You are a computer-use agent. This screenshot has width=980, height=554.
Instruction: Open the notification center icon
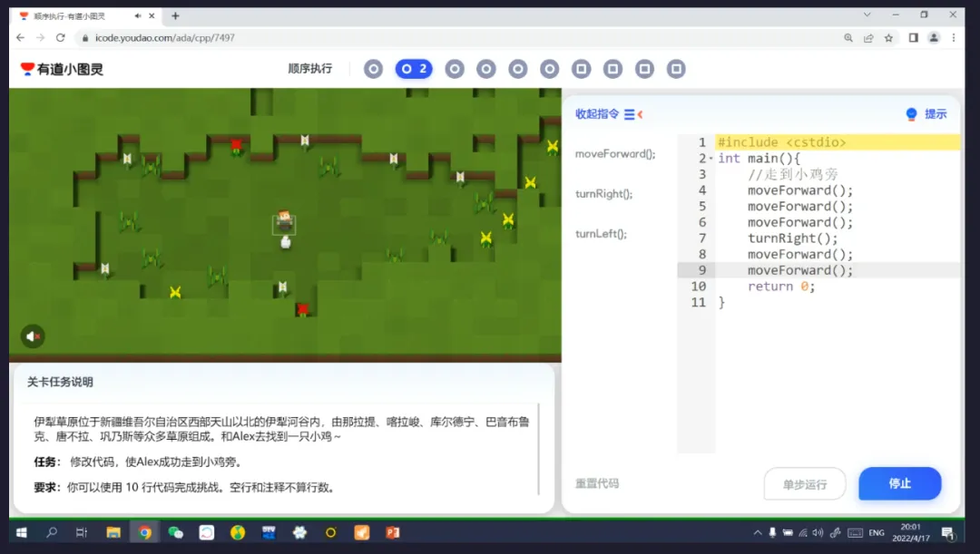(x=948, y=533)
